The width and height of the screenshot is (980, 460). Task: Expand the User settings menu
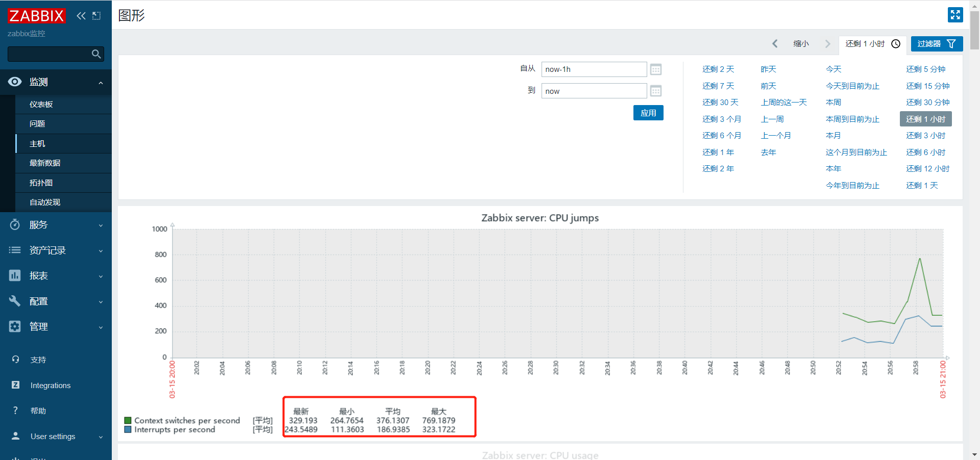[x=101, y=437]
